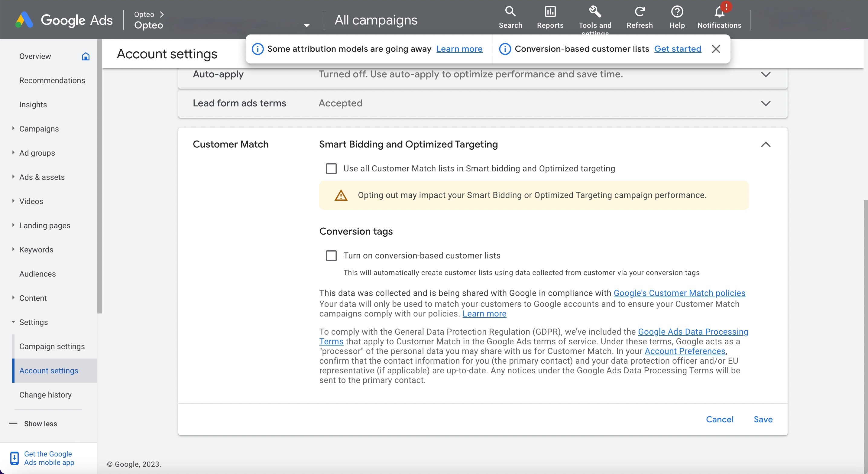Image resolution: width=868 pixels, height=474 pixels.
Task: Dismiss the banner with X icon
Action: 716,49
